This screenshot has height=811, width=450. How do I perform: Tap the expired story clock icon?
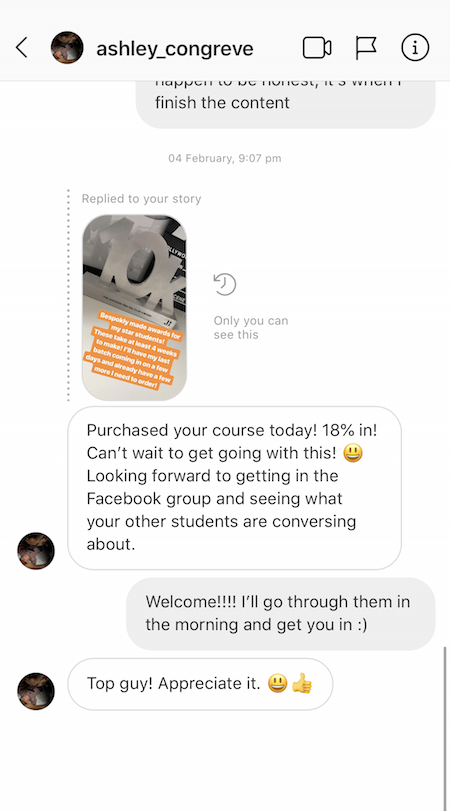click(x=225, y=285)
